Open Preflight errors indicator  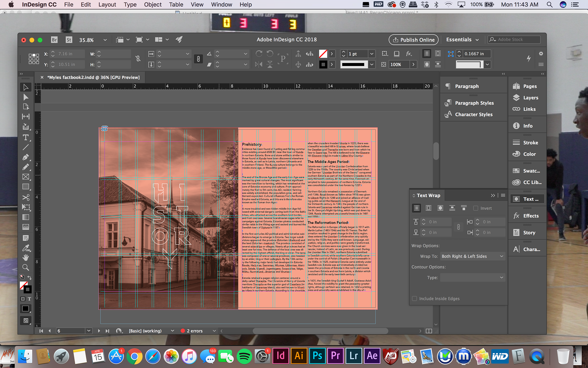click(192, 331)
